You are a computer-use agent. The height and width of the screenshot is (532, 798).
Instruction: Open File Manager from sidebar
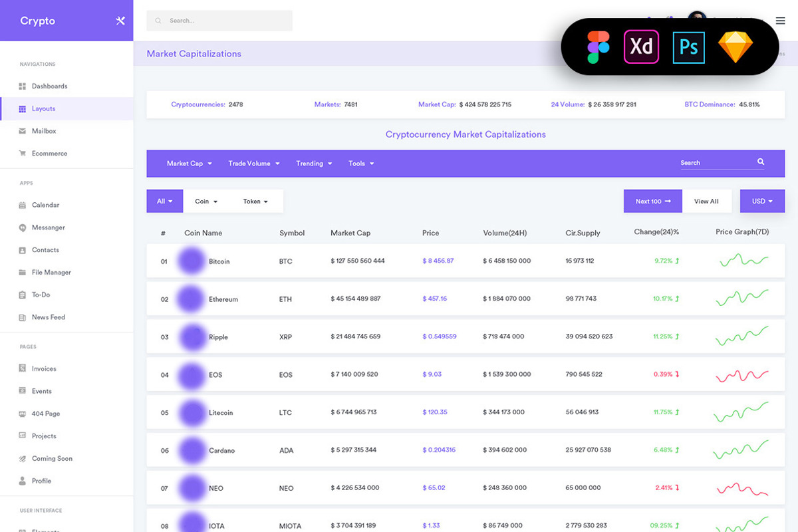pos(51,273)
